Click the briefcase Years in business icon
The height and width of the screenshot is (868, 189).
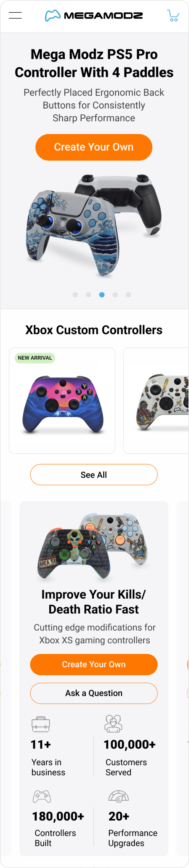pyautogui.click(x=41, y=724)
